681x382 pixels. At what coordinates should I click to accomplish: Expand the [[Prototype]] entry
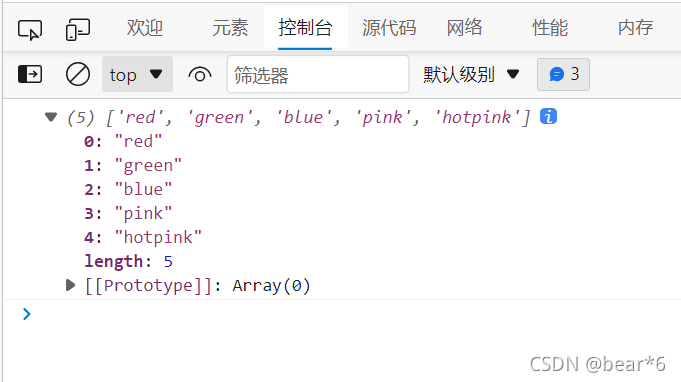click(70, 285)
